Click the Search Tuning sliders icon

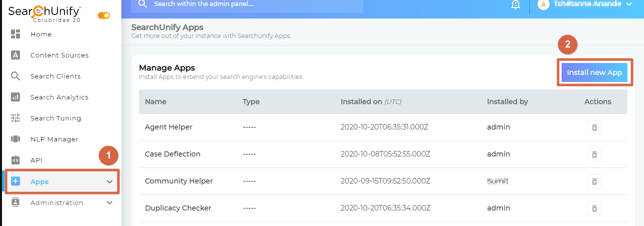(15, 118)
